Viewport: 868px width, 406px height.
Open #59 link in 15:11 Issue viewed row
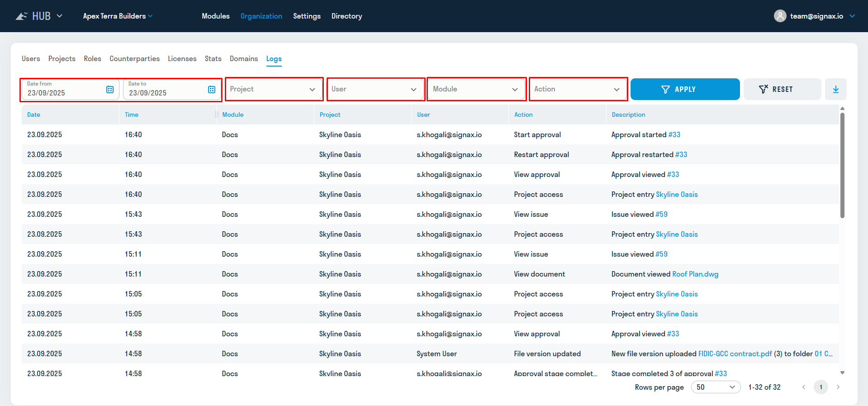(662, 254)
